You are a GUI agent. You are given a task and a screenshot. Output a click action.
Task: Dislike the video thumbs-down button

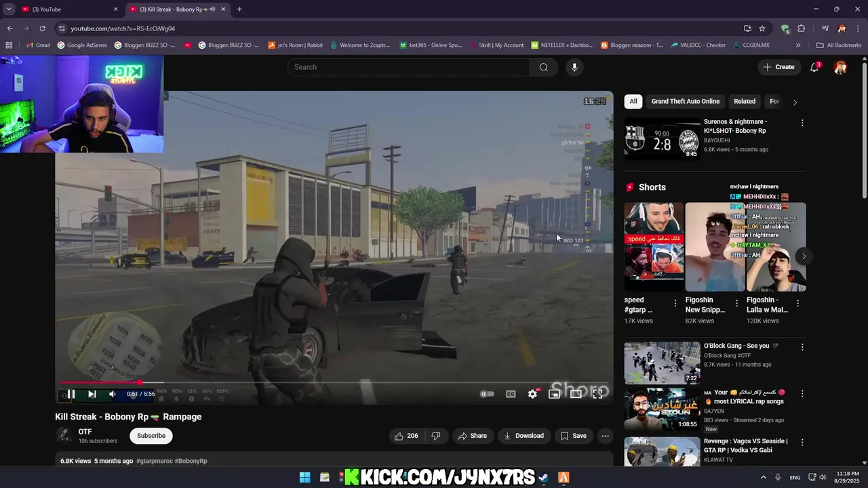click(436, 436)
